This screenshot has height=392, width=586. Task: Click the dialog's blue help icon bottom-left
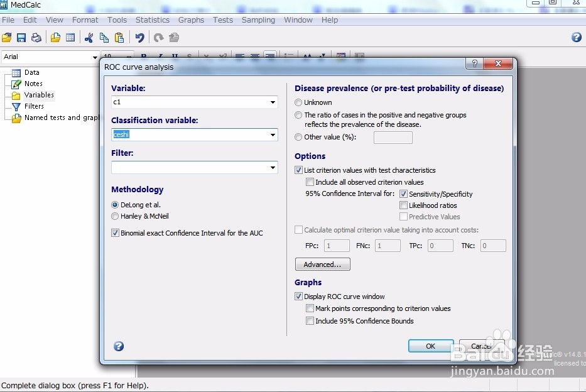point(119,346)
